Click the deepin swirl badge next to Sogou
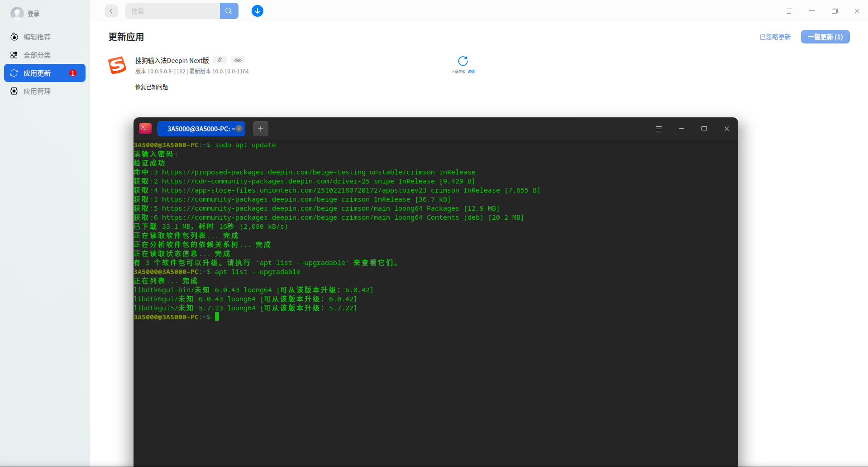Viewport: 868px width, 467px height. pyautogui.click(x=220, y=60)
